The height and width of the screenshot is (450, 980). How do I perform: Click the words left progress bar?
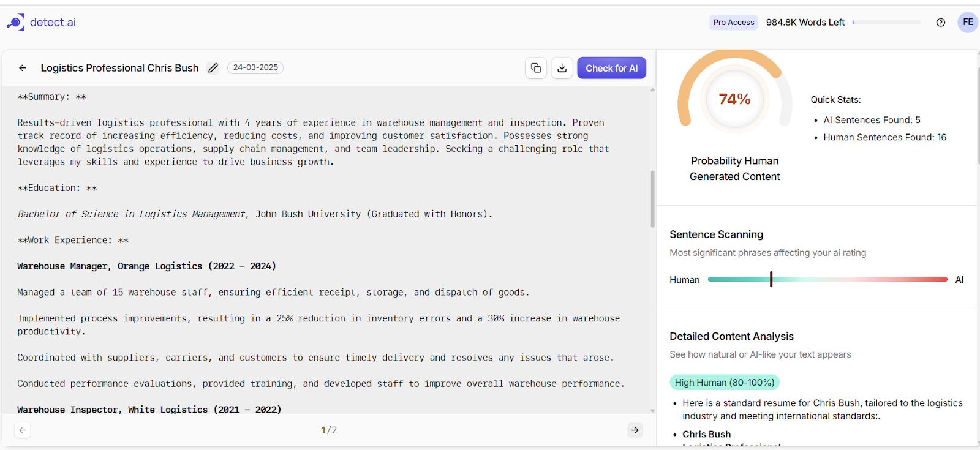point(886,22)
